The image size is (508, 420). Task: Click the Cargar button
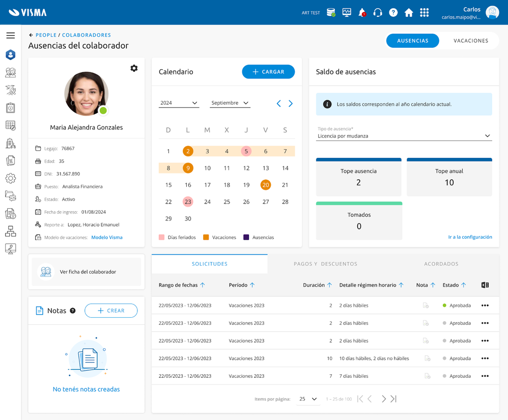pos(268,72)
